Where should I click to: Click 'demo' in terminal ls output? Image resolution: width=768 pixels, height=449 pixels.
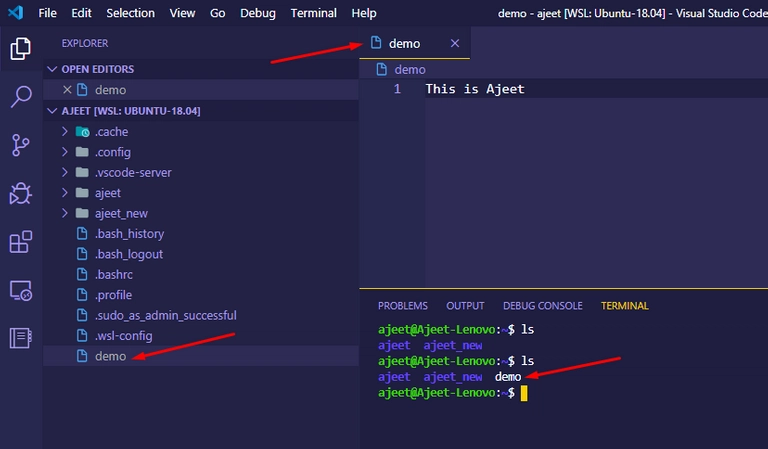(x=508, y=377)
